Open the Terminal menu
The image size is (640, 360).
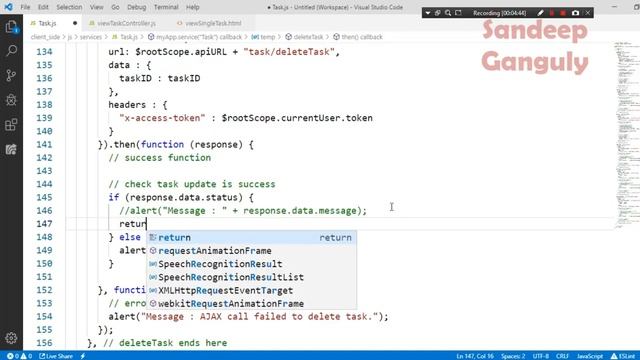[166, 7]
